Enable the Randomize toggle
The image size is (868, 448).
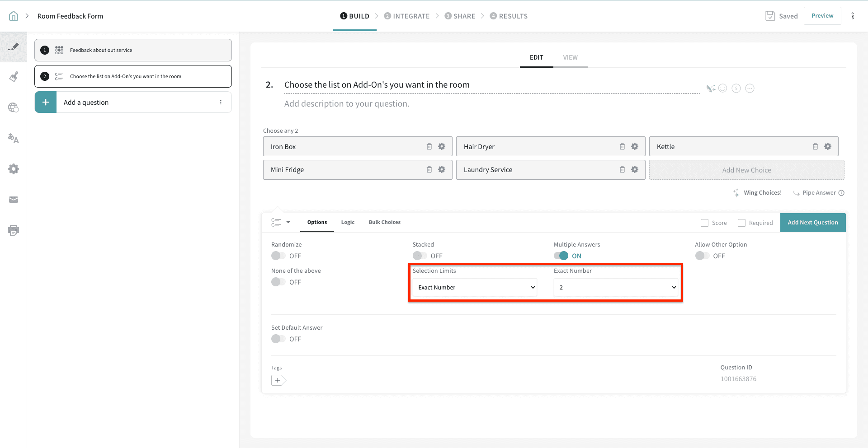point(278,256)
